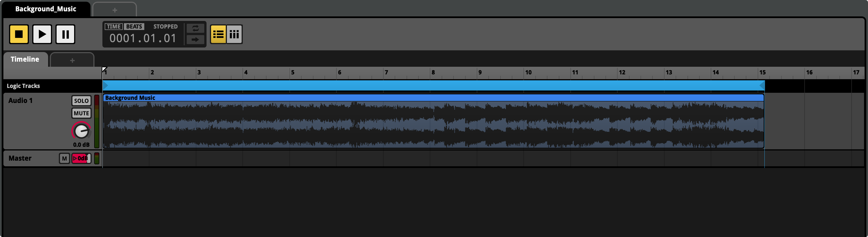The height and width of the screenshot is (237, 868).
Task: Add a new timeline sheet tab
Action: click(72, 60)
